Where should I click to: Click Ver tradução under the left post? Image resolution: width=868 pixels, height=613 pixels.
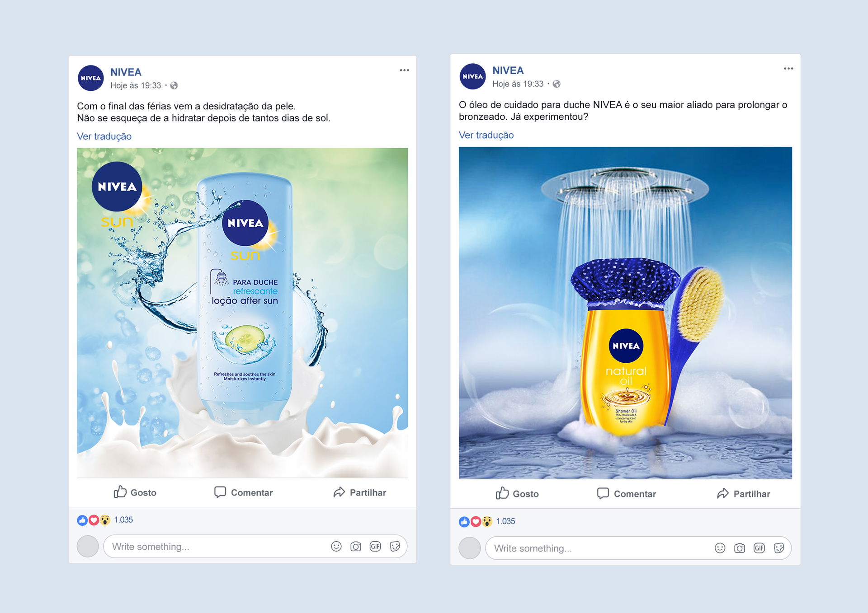[104, 136]
